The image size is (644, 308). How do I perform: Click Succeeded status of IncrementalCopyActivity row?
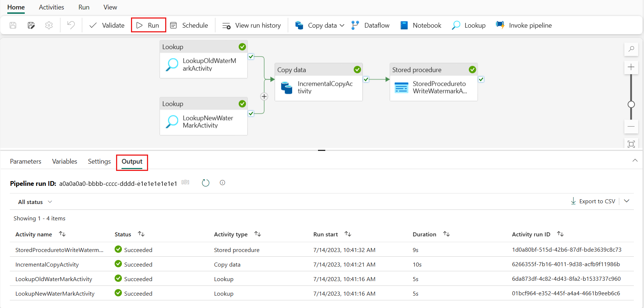[134, 264]
